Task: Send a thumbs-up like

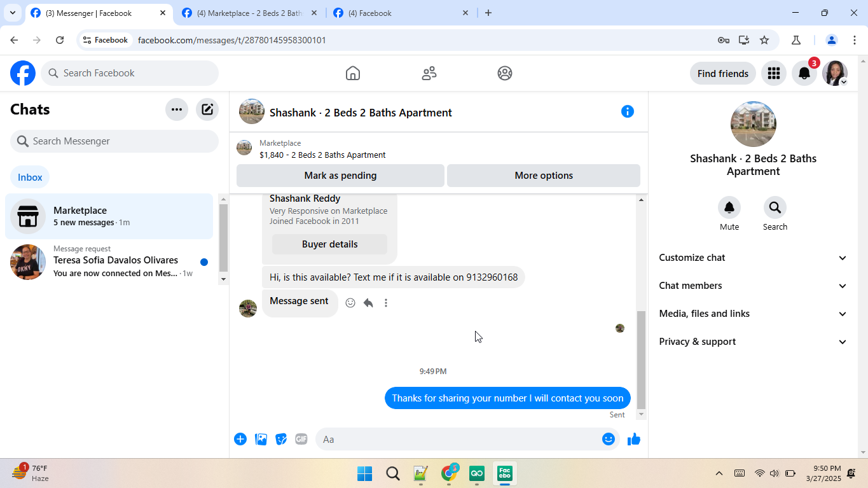Action: (634, 439)
